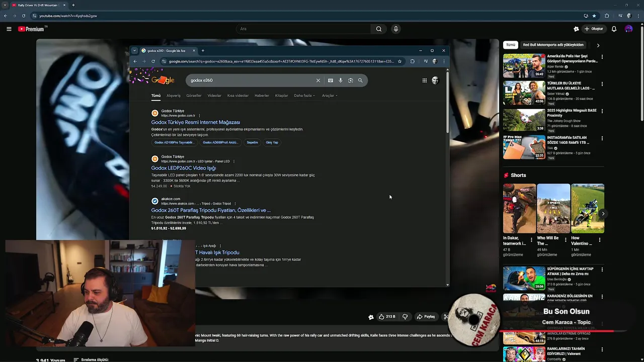Click YouTube search magnifier button
Screen dimensions: 644x362
tap(379, 29)
